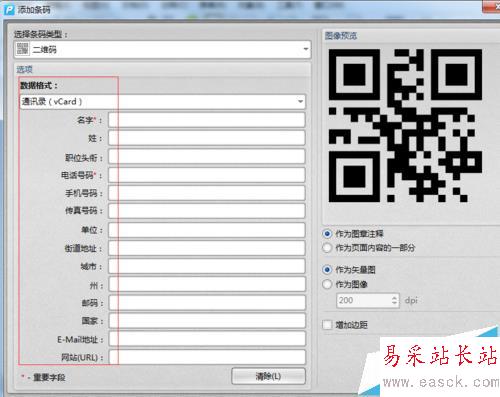Click the 传真号码 input field
This screenshot has width=500, height=397.
tap(207, 211)
